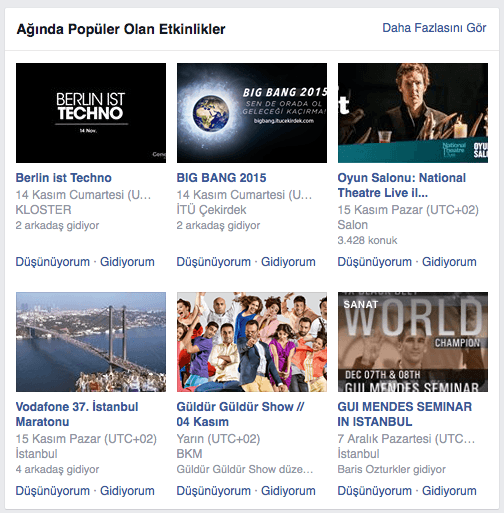This screenshot has width=504, height=513.
Task: Click 15 Kasım Pazar date under Istanbul Maratonu
Action: pyautogui.click(x=86, y=439)
